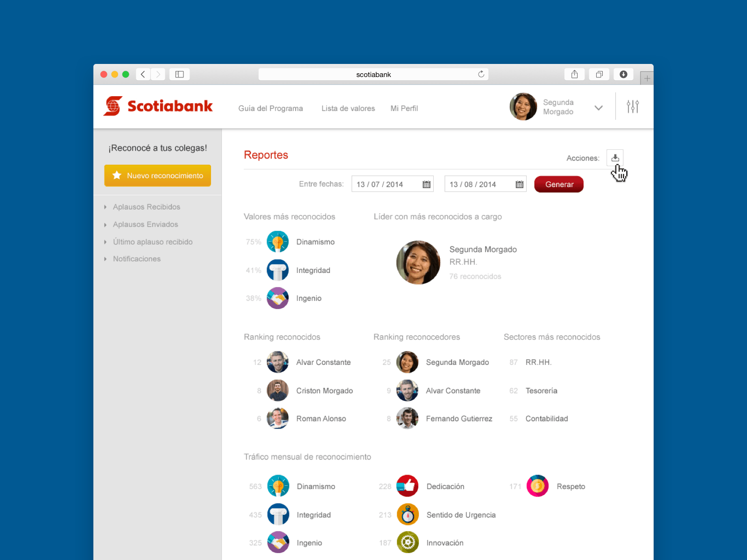Go to Mi Perfil menu item
The width and height of the screenshot is (747, 560).
(404, 108)
